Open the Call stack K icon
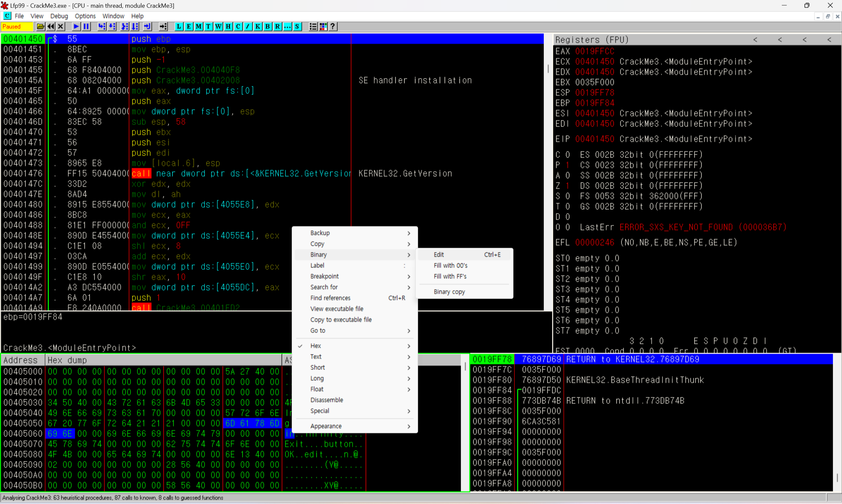 pyautogui.click(x=258, y=27)
